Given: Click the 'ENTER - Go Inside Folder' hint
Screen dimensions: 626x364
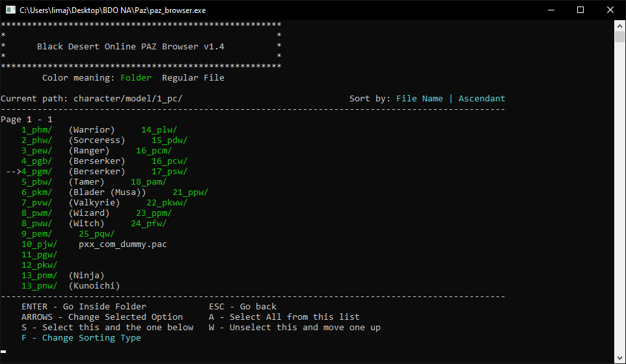Looking at the screenshot, I should (x=83, y=307).
